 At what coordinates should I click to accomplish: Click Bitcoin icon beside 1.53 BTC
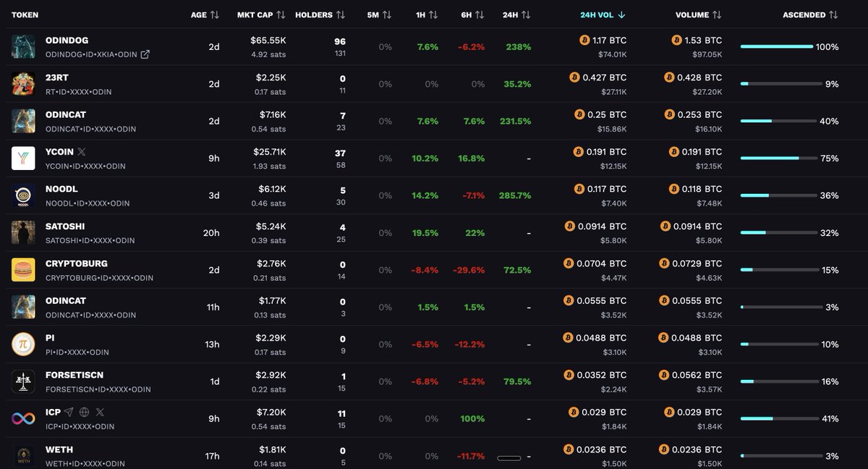(x=677, y=41)
